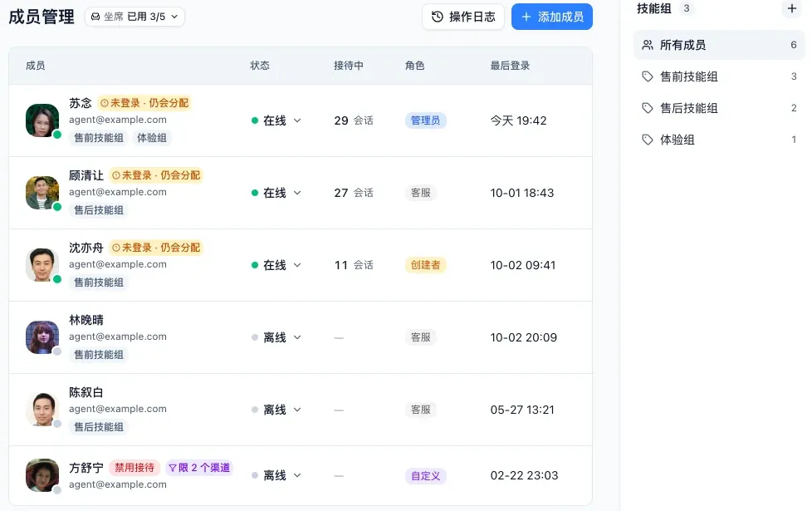Viewport: 812px width, 511px height.
Task: Click 顾清让's 未登录·仍会分配 warning badge
Action: point(156,175)
